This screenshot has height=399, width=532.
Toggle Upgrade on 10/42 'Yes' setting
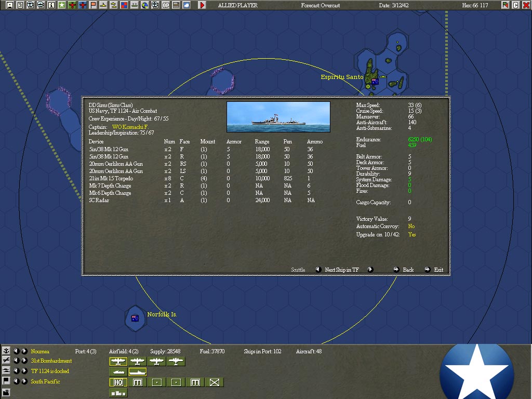(x=412, y=234)
